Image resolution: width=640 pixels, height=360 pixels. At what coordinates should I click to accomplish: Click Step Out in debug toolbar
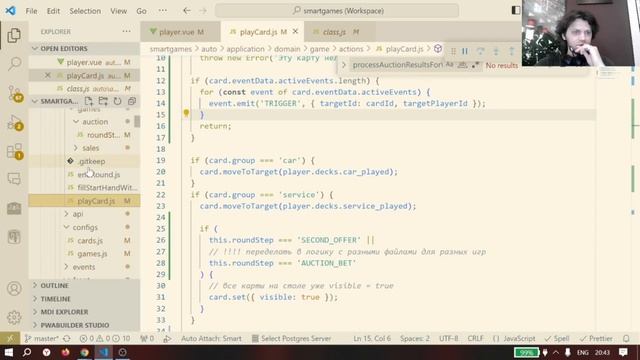point(511,51)
